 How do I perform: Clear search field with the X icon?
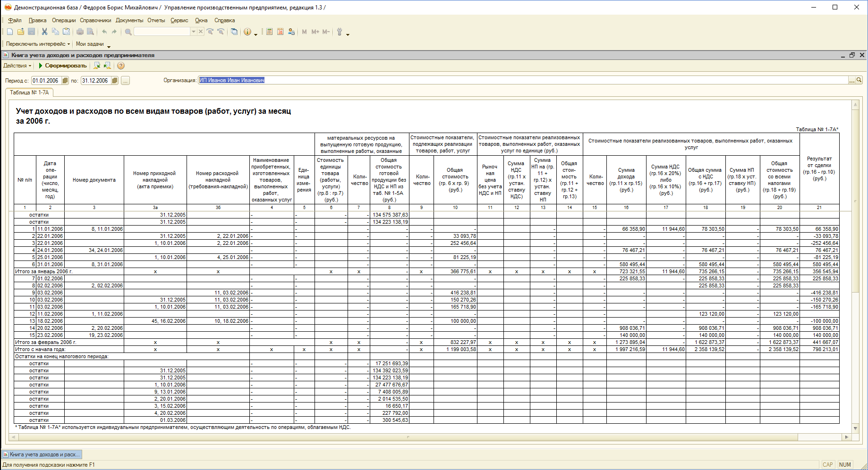[x=201, y=32]
